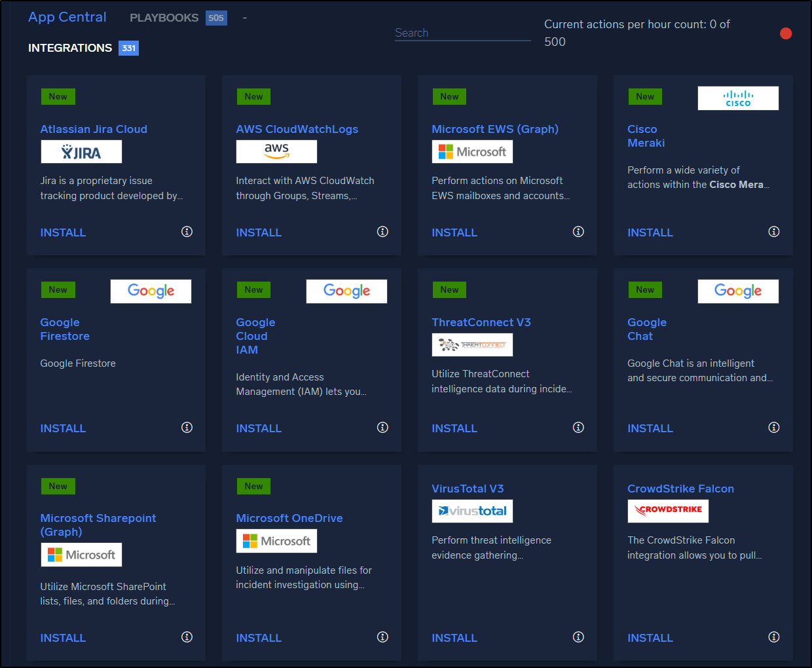Viewport: 812px width, 668px height.
Task: Click the App Central heading link
Action: click(67, 17)
